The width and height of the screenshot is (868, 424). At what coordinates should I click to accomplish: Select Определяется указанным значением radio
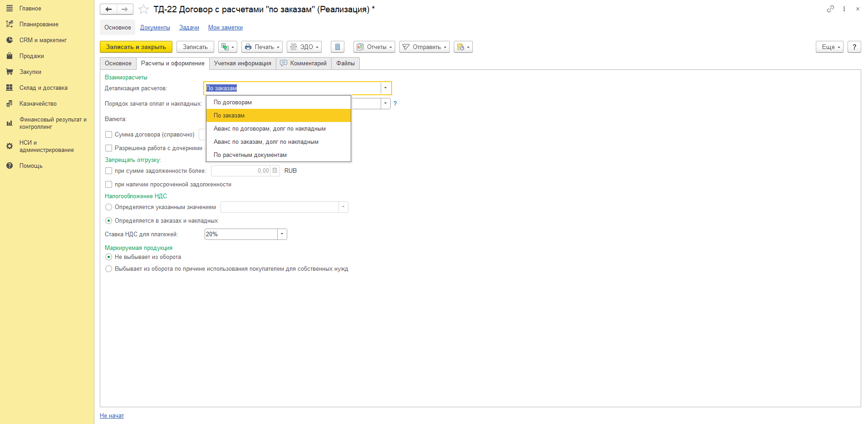coord(108,207)
